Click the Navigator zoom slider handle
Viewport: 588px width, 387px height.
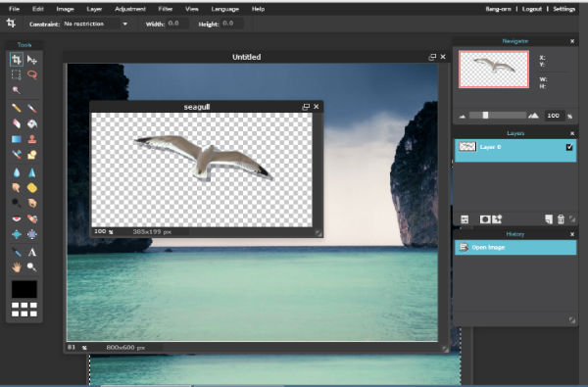coord(485,116)
